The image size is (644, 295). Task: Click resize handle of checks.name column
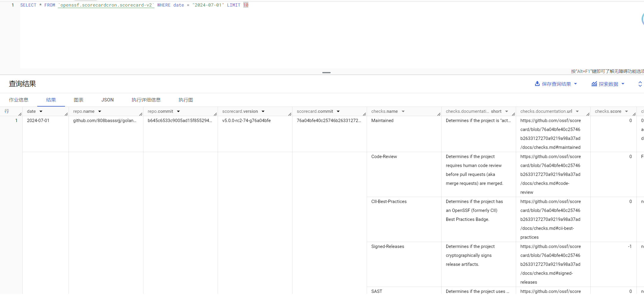[x=439, y=114]
